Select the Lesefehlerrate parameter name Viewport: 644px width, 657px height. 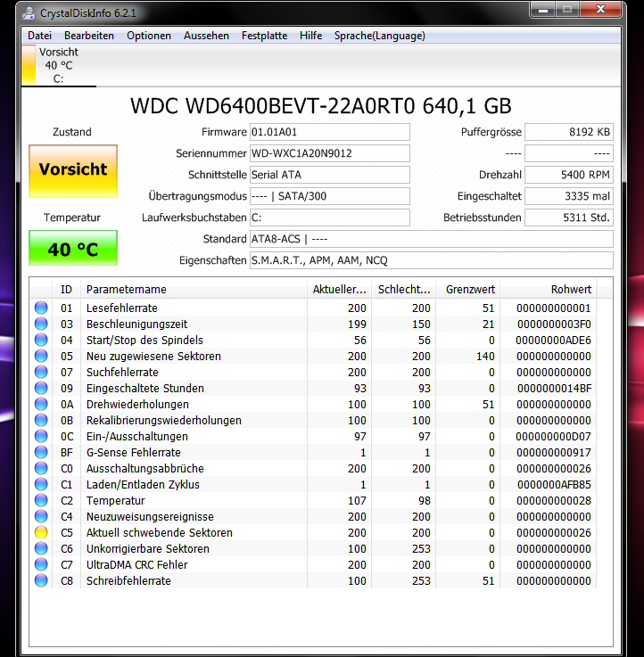coord(121,308)
